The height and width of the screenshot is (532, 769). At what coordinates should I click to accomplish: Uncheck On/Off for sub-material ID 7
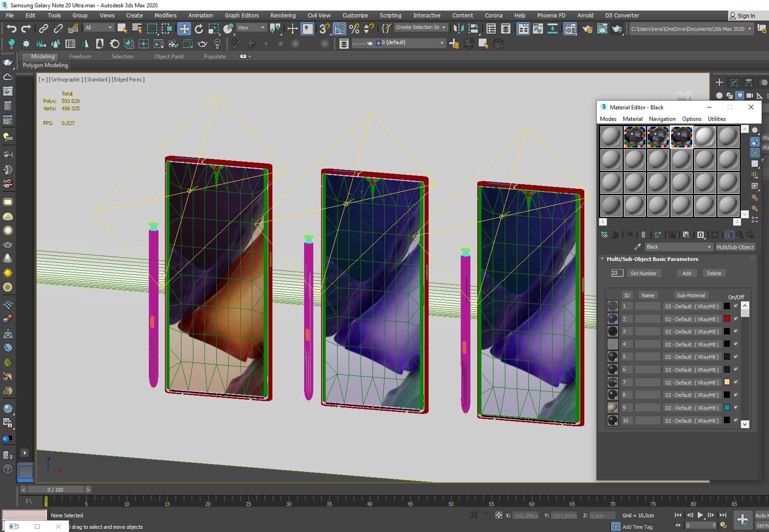click(735, 382)
